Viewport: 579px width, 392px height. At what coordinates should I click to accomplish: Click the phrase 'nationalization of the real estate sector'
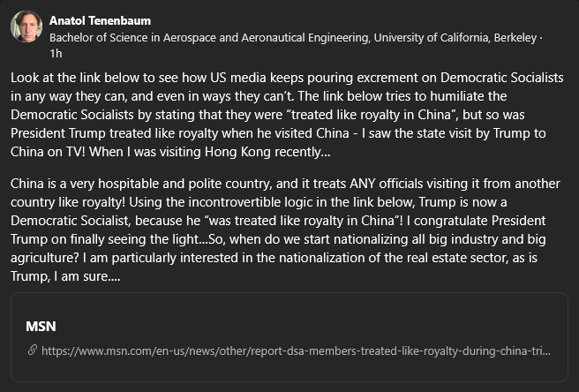point(393,258)
